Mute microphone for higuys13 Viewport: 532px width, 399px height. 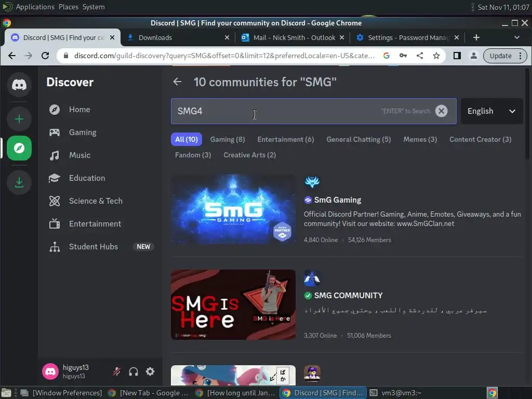click(117, 371)
